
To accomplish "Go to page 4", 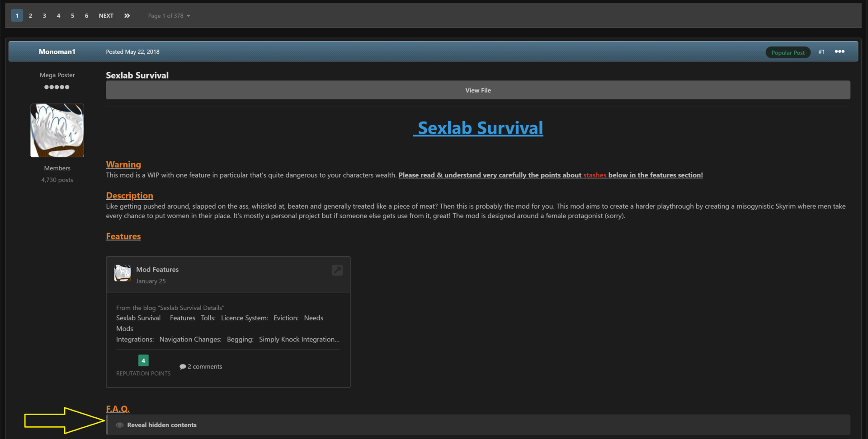I will [58, 16].
